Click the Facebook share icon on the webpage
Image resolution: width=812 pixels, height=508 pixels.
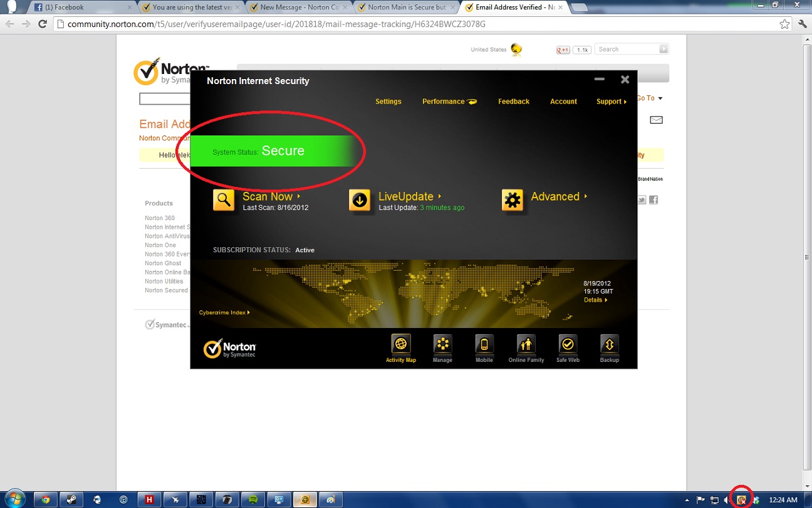click(653, 200)
